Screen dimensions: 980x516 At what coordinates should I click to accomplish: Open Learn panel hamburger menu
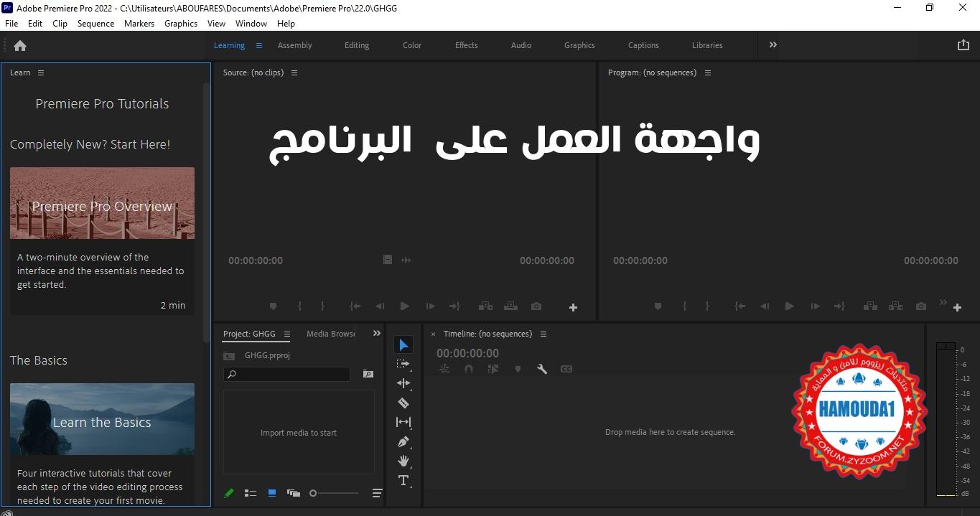click(41, 72)
